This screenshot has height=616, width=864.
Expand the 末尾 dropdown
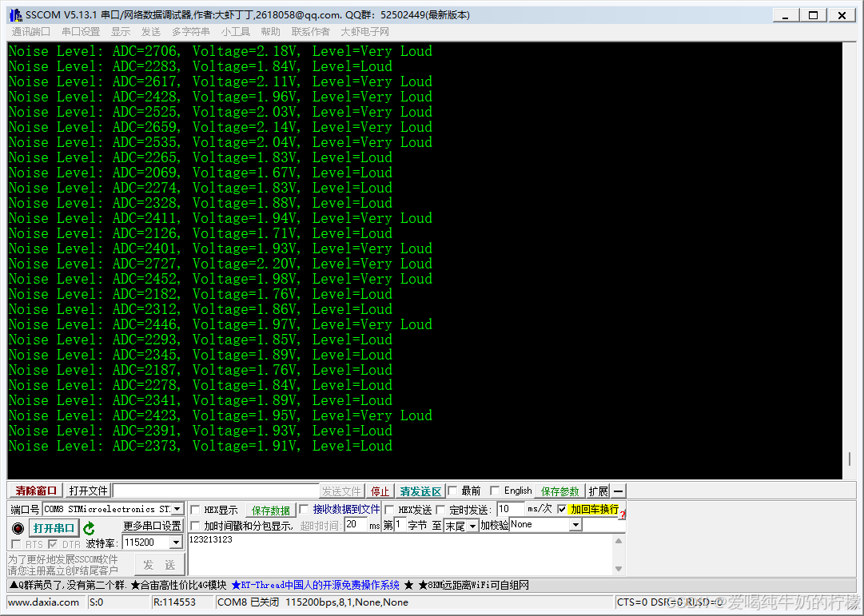tap(473, 527)
